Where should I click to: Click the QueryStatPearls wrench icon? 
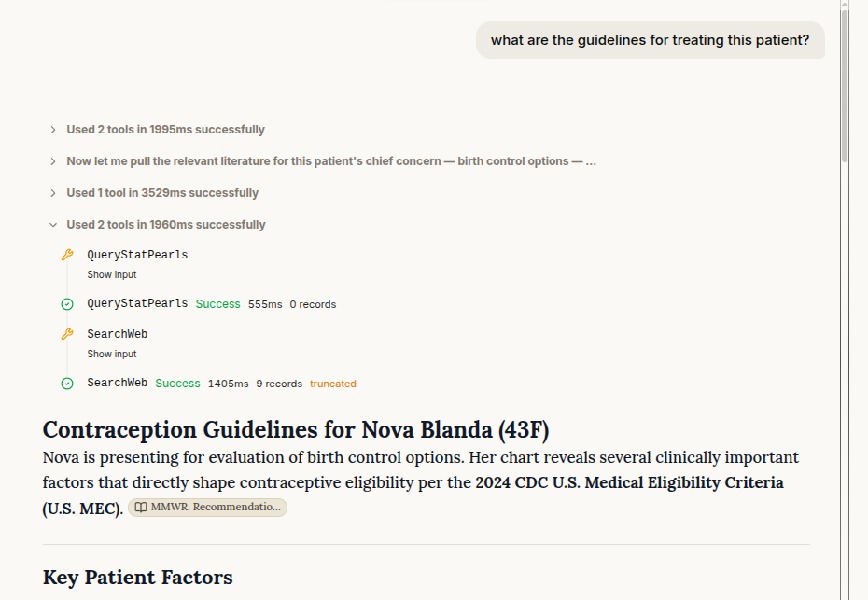[67, 255]
